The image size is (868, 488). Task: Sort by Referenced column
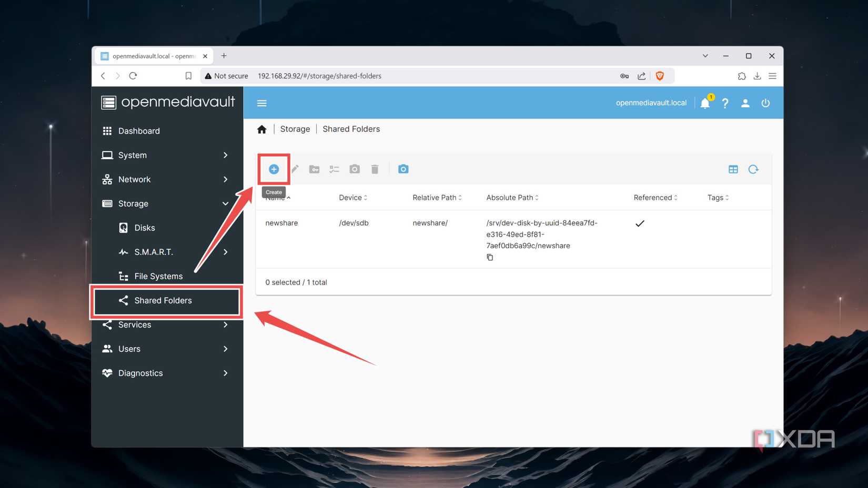click(655, 198)
